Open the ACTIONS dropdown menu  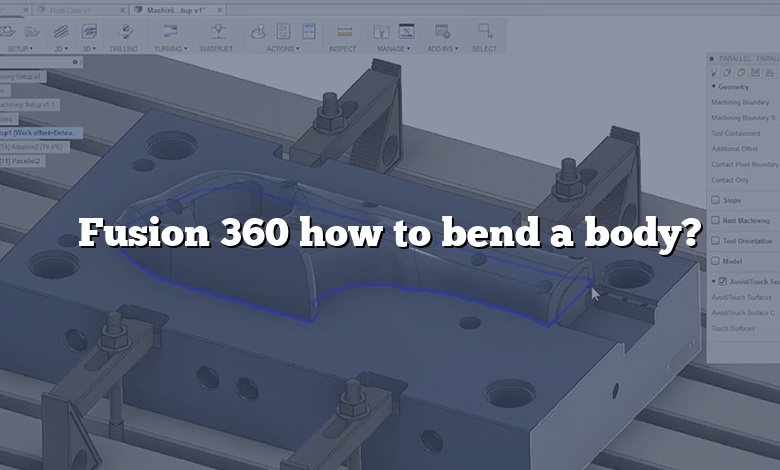pos(283,49)
